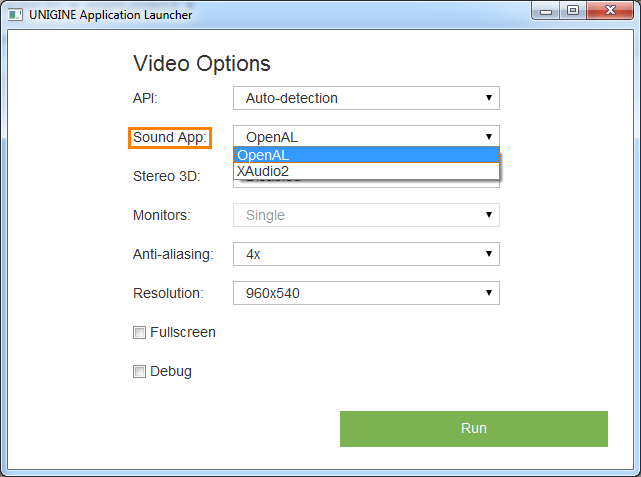The width and height of the screenshot is (641, 477).
Task: Click the UNIGINE app icon in title bar
Action: [x=16, y=15]
